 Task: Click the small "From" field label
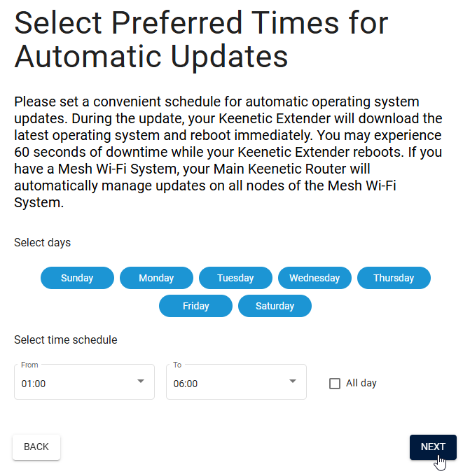click(30, 365)
